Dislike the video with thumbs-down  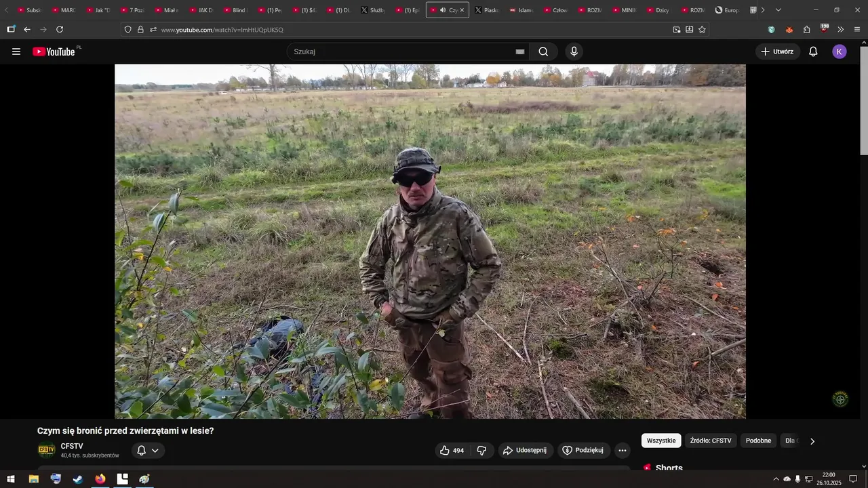pyautogui.click(x=482, y=451)
